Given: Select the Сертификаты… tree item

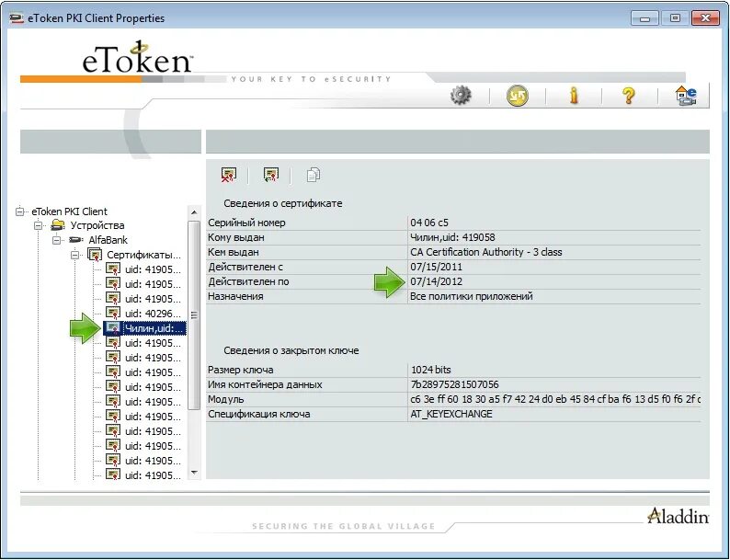Looking at the screenshot, I should (143, 255).
